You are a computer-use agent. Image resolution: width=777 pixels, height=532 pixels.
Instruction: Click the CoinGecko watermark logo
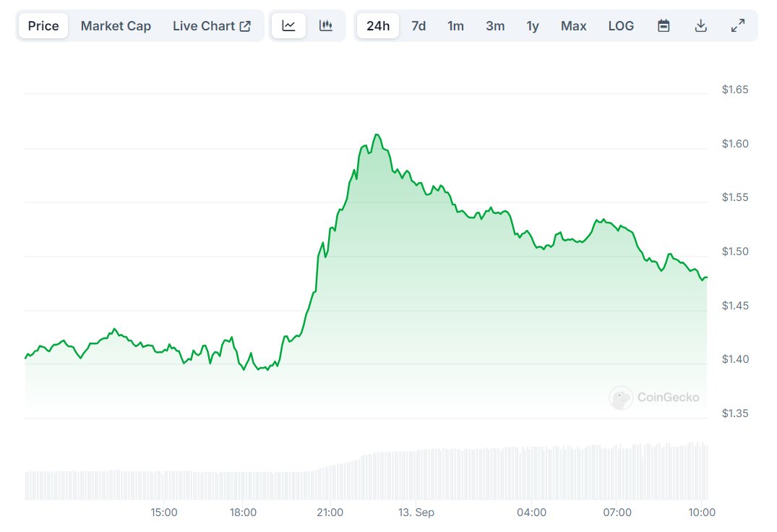click(x=655, y=398)
